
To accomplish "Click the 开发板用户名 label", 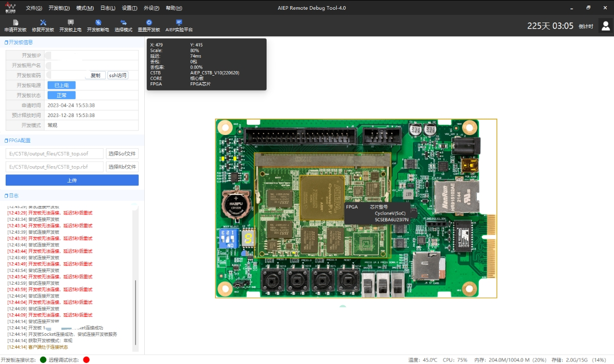I will (x=26, y=65).
